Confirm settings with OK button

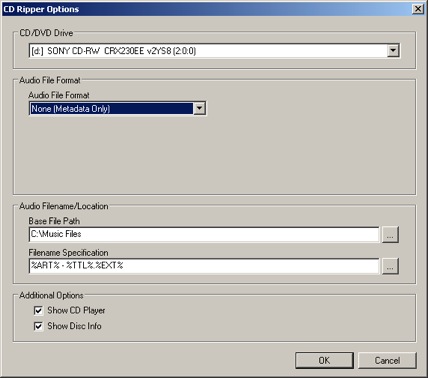pos(324,360)
